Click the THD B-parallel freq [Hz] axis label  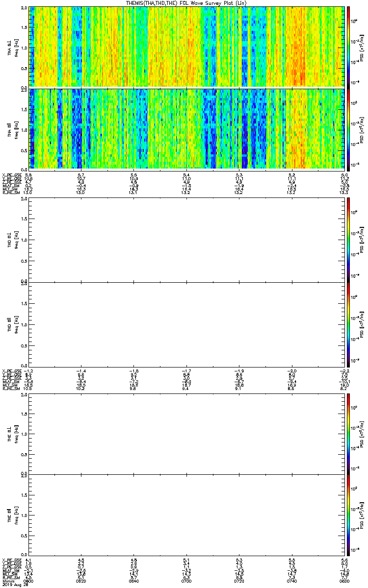16,324
